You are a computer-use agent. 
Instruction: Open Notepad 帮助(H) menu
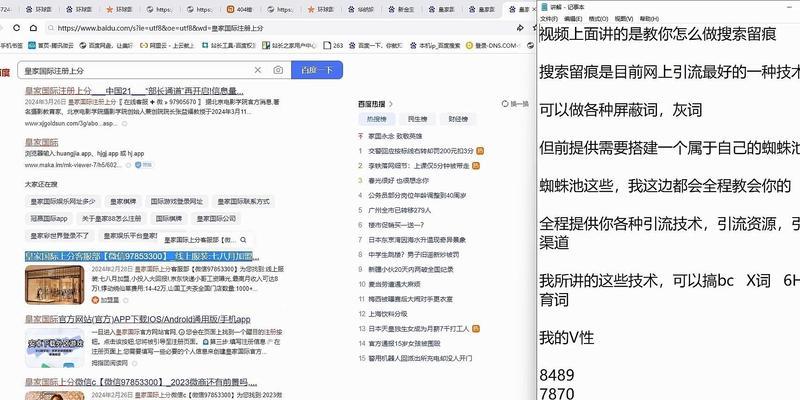(649, 19)
